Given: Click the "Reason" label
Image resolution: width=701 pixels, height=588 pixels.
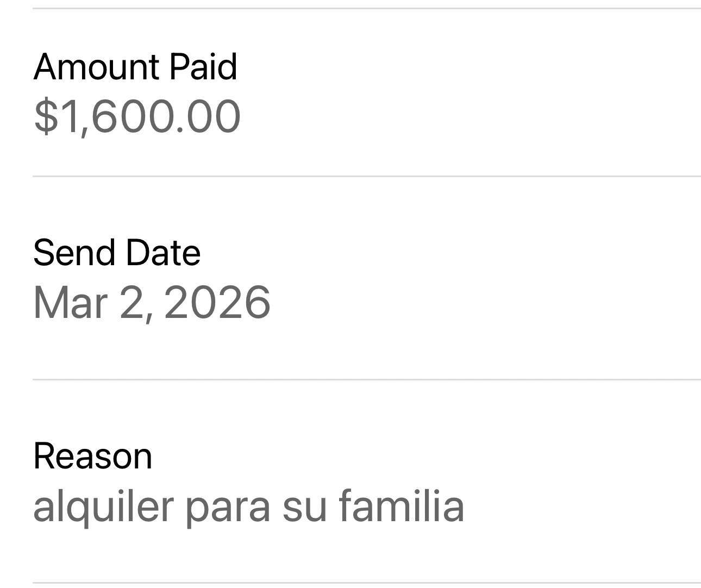Looking at the screenshot, I should [92, 456].
